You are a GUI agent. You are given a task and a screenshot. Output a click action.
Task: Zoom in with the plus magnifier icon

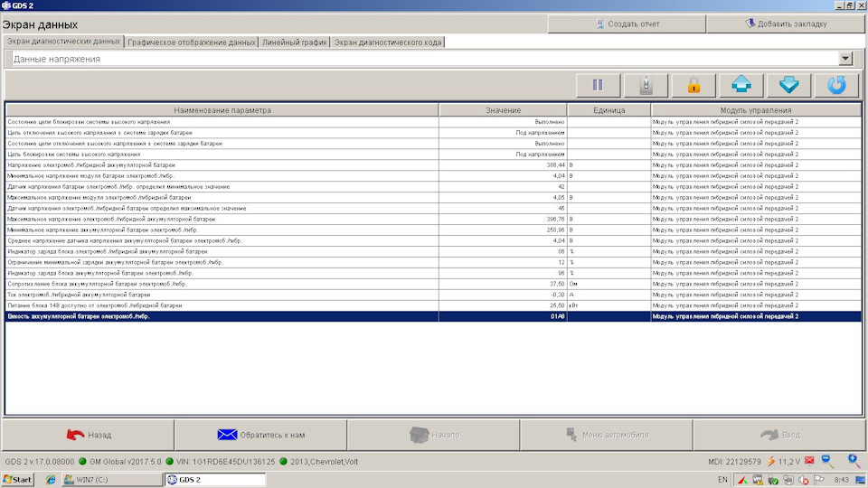[x=854, y=460]
